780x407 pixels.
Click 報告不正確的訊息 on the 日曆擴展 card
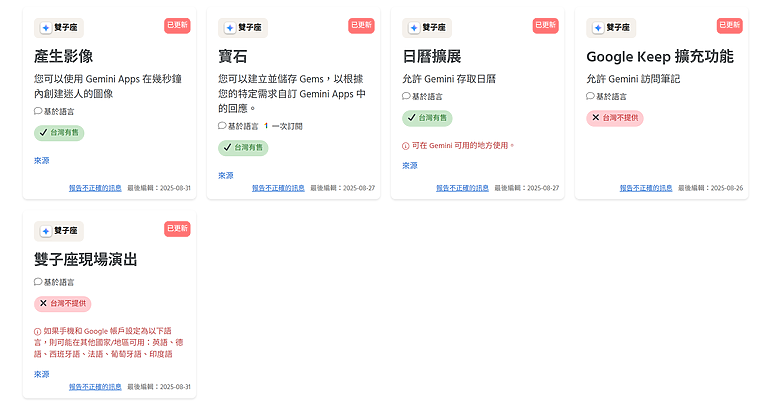(462, 188)
